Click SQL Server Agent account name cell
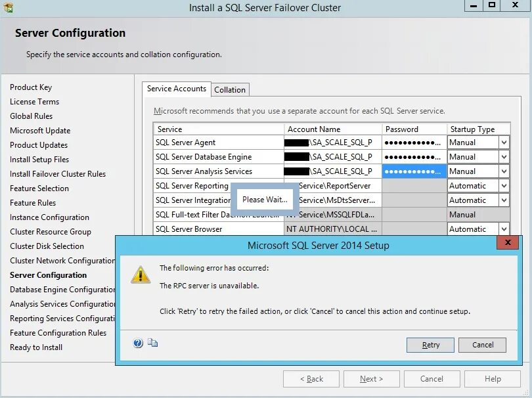The width and height of the screenshot is (532, 398). point(333,143)
